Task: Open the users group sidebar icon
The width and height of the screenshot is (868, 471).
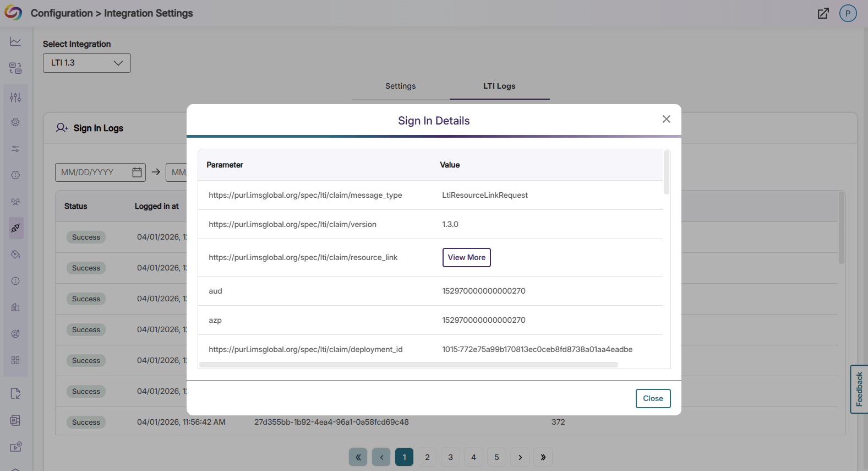Action: 15,202
